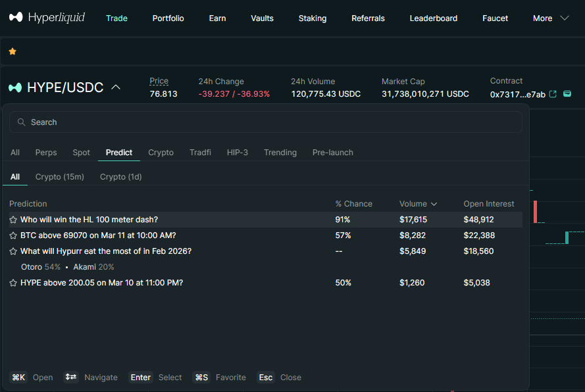
Task: Sort by the Volume column arrow
Action: pos(434,204)
